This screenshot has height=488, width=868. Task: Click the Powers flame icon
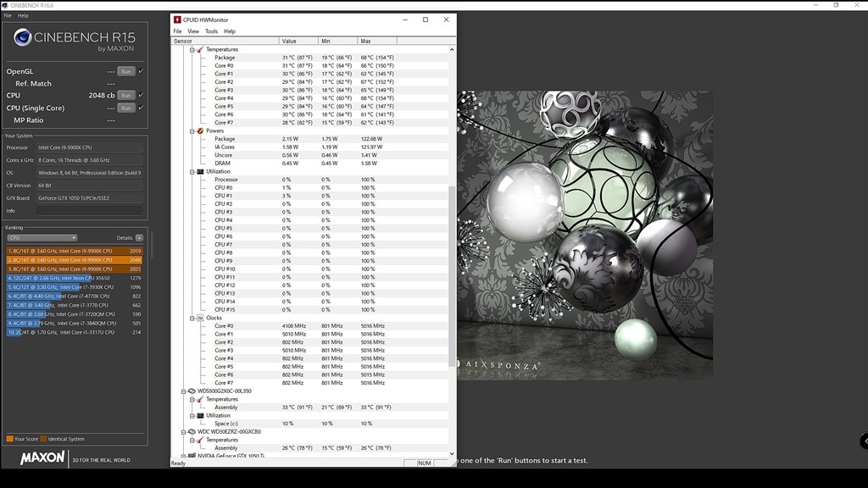tap(200, 130)
